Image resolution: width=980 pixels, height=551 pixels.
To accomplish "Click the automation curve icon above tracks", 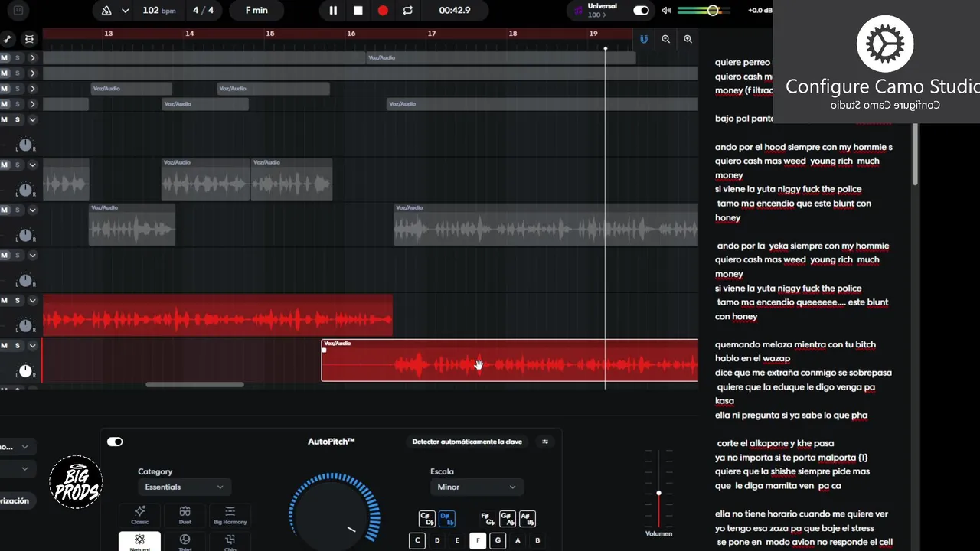I will click(x=8, y=39).
